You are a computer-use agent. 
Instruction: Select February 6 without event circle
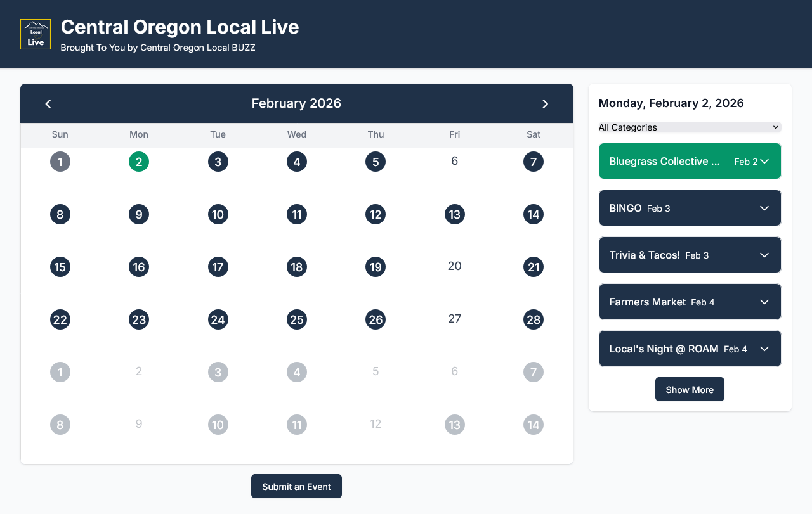pos(454,161)
